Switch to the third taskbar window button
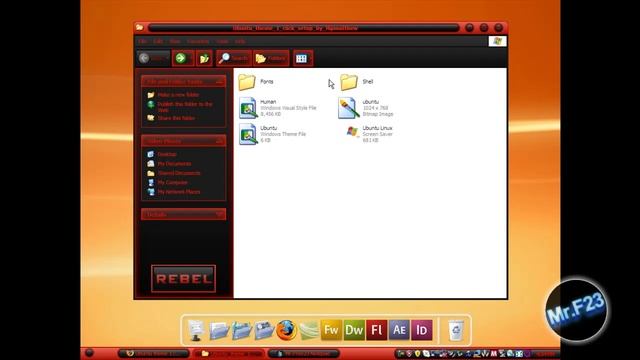This screenshot has width=640, height=360. click(304, 353)
